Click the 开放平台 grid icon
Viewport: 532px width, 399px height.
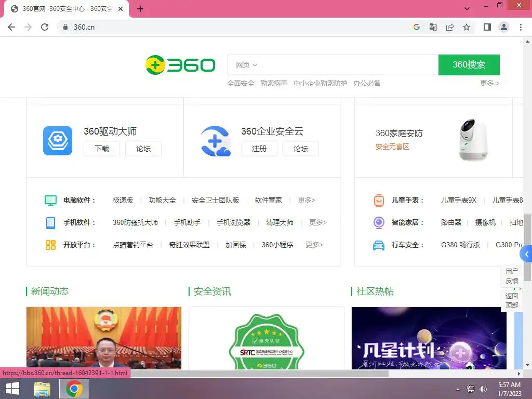click(x=50, y=245)
